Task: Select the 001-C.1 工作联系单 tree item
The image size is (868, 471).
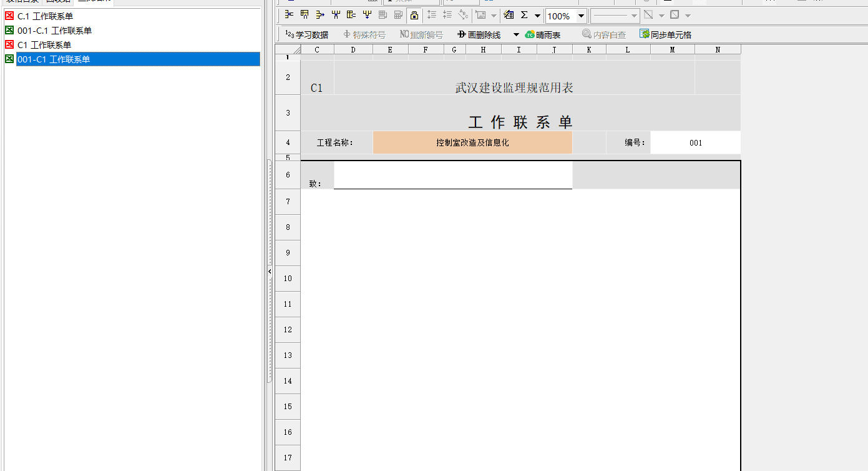Action: (55, 31)
